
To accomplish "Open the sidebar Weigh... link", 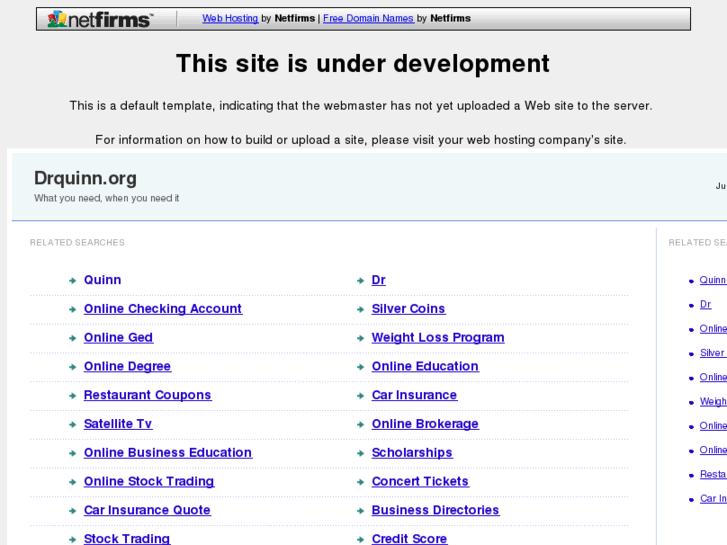I will point(713,402).
